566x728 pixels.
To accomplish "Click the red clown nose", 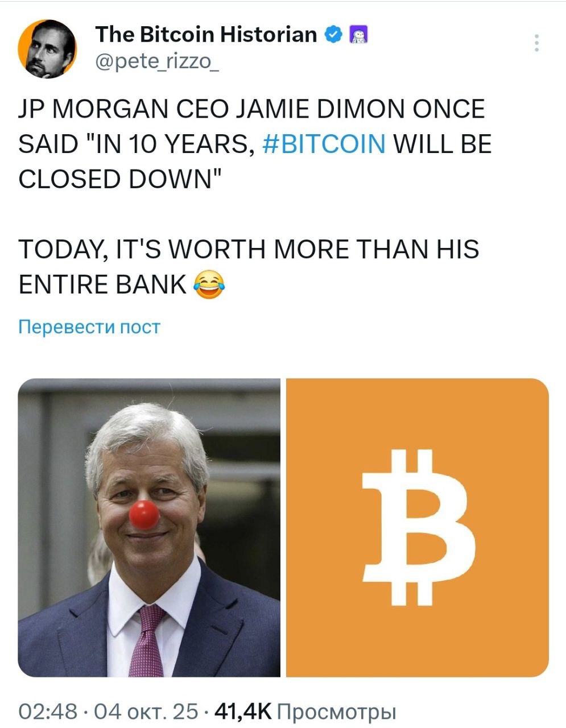I will [x=143, y=515].
